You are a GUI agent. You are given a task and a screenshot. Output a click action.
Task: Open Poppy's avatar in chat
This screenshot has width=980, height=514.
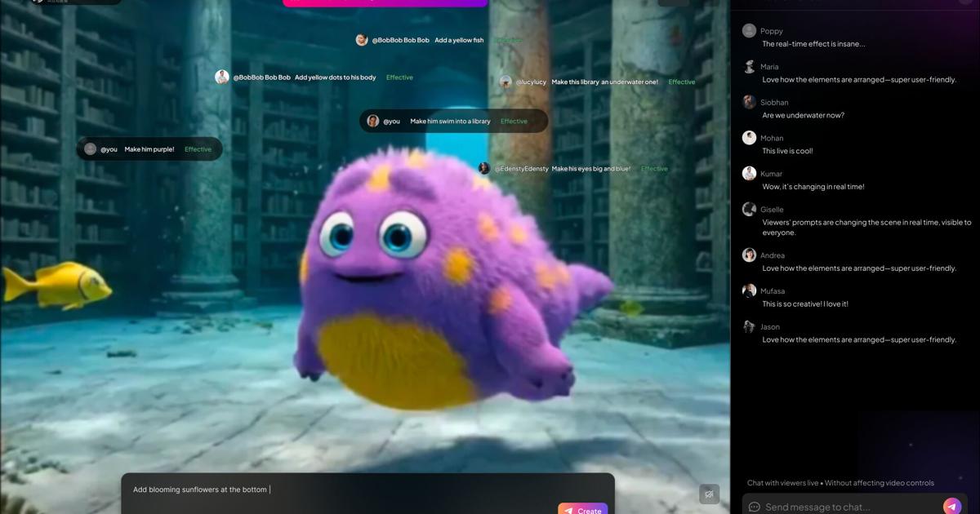(749, 31)
